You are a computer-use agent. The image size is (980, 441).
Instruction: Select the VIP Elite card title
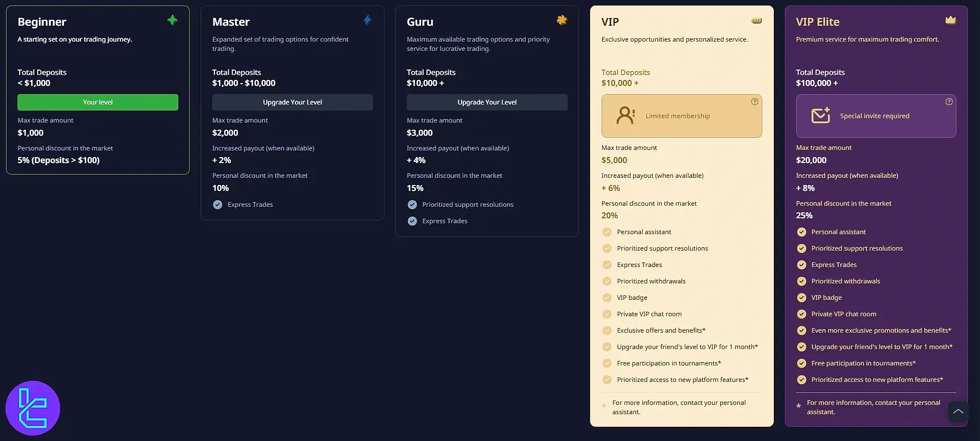(818, 22)
